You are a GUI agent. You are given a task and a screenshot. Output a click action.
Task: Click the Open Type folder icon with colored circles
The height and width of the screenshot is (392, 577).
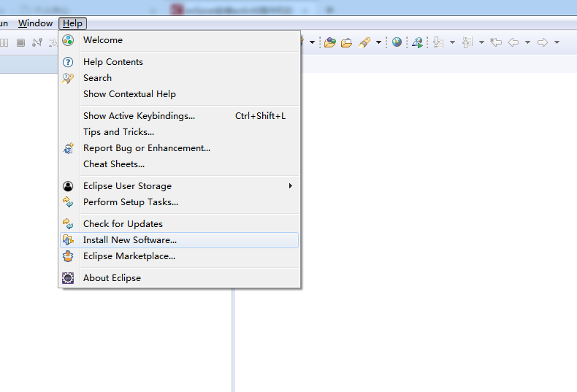coord(330,42)
